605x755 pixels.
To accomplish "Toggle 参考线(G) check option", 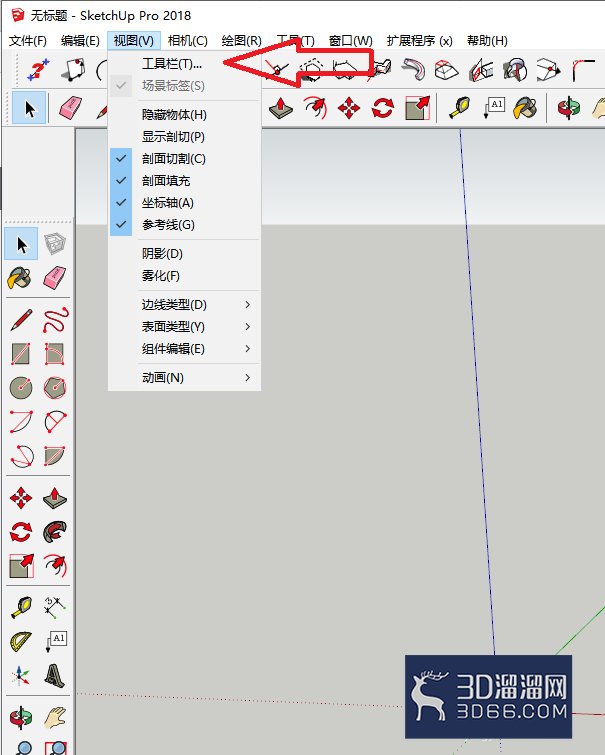I will pos(185,225).
